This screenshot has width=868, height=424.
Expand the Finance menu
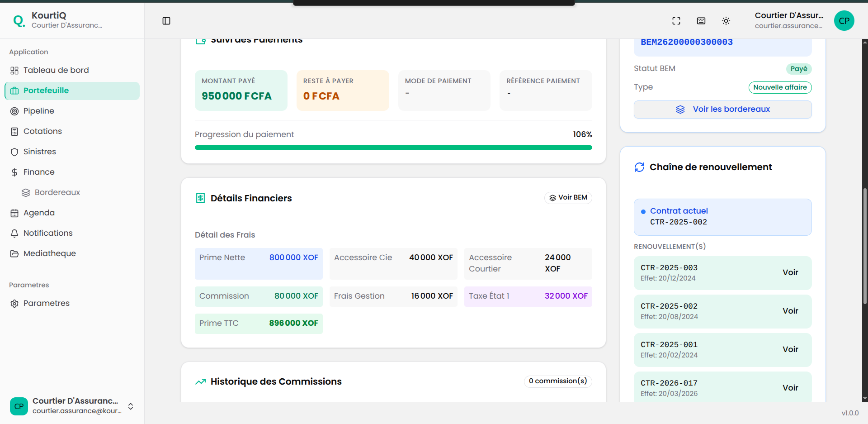[x=39, y=172]
